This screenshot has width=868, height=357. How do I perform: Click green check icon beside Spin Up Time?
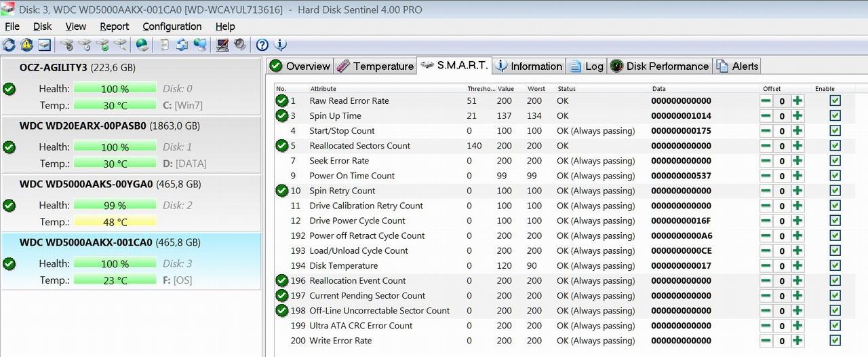pyautogui.click(x=281, y=115)
